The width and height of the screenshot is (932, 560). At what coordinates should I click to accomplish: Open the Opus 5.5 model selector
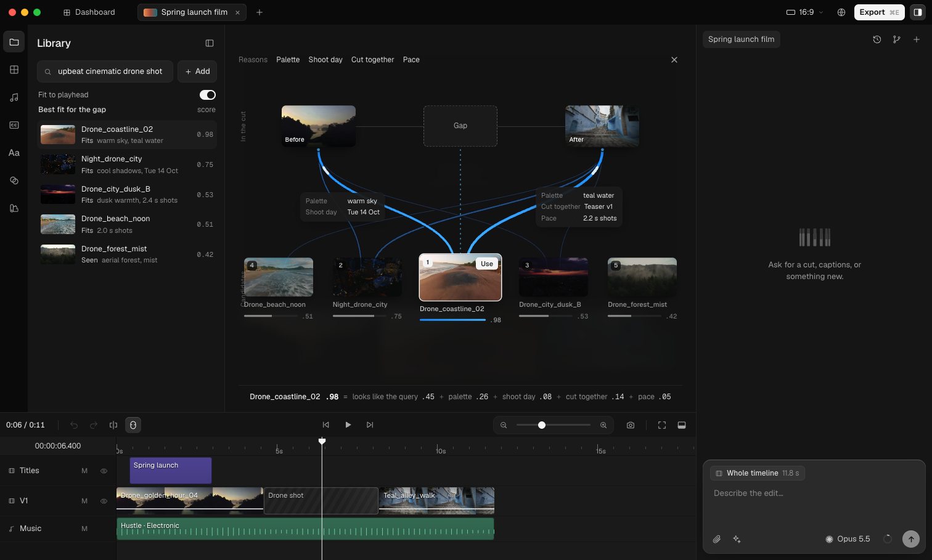[x=848, y=539]
